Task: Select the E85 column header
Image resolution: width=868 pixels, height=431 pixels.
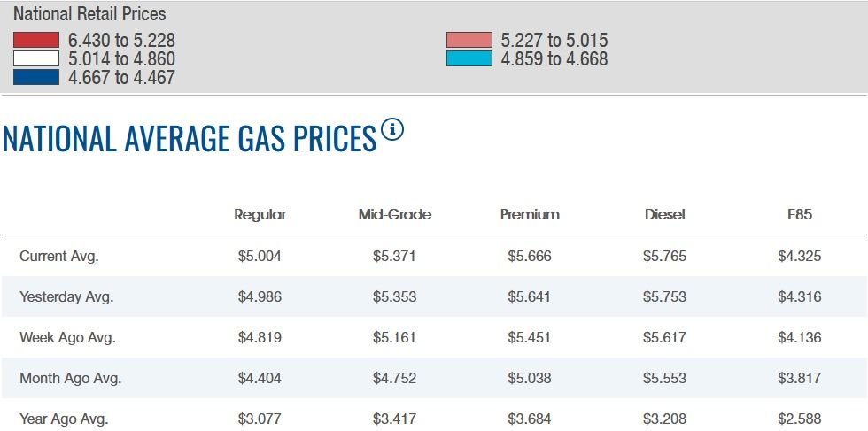Action: click(799, 214)
